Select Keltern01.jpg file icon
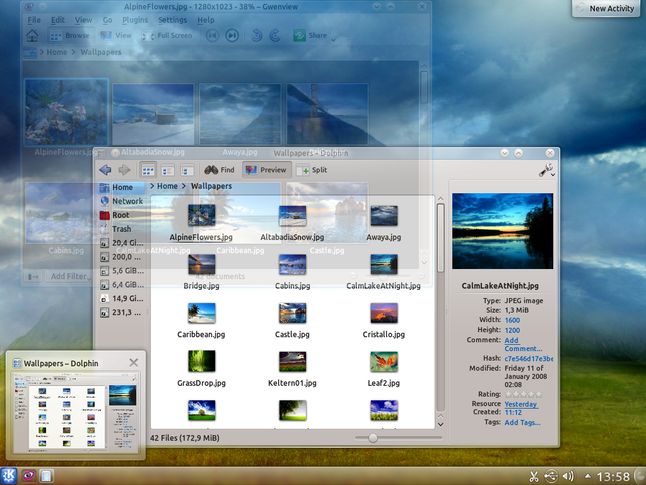Screen dimensions: 646x485 pos(292,361)
